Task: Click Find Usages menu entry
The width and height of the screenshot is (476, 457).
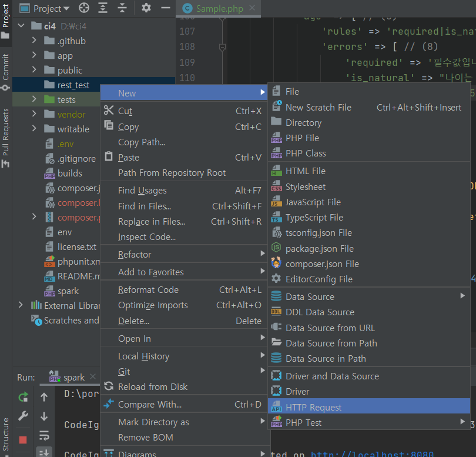Action: (x=184, y=191)
